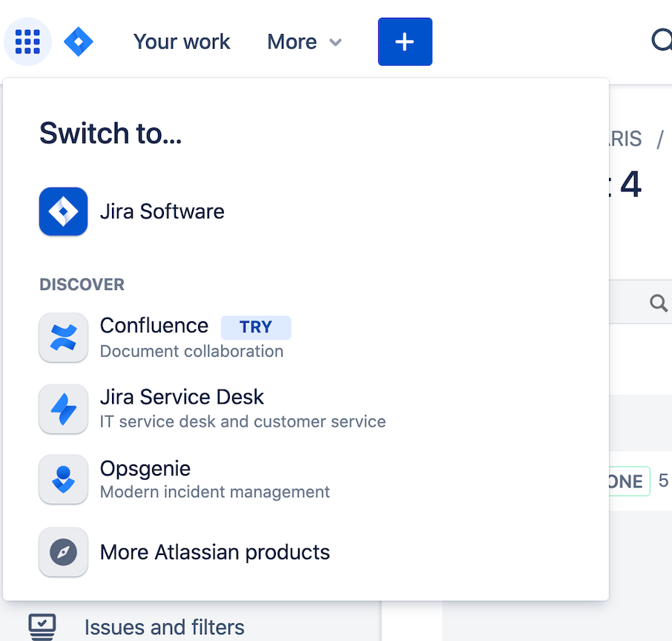The image size is (672, 641).
Task: Open Jira Service Desk
Action: pos(182,397)
